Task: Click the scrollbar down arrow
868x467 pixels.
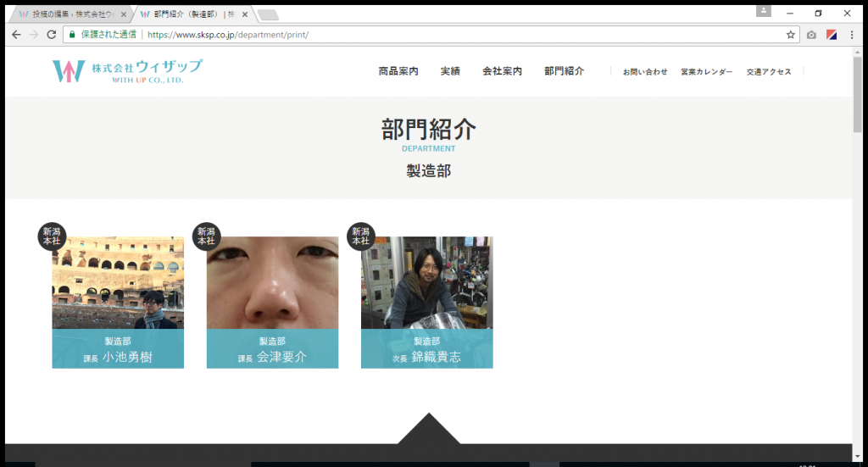Action: point(858,457)
